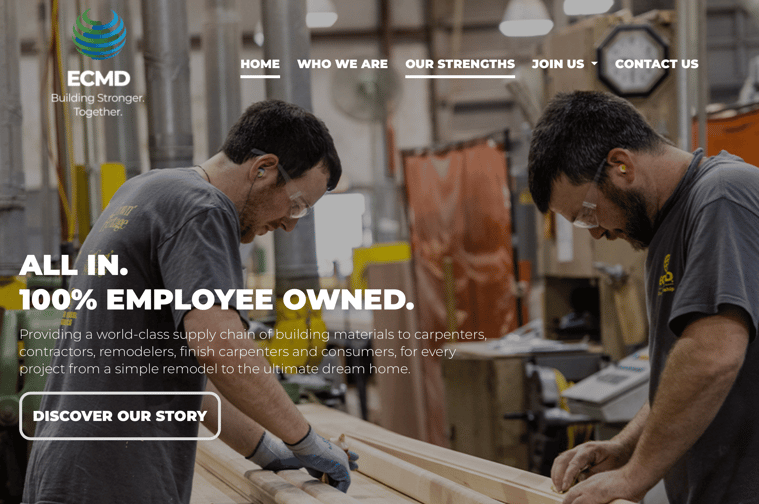Click the ECMD wordmark under the globe
The height and width of the screenshot is (504, 759).
[x=99, y=78]
